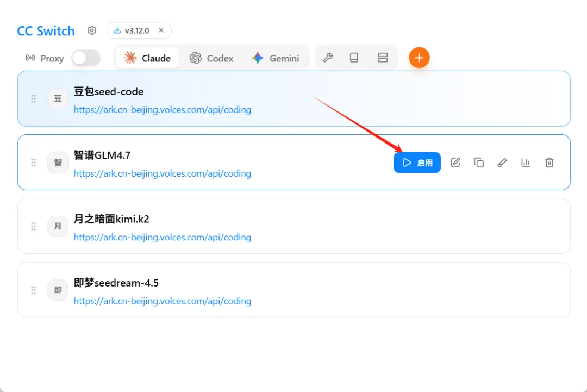The height and width of the screenshot is (392, 587).
Task: Switch to the Claude tab
Action: click(x=147, y=58)
